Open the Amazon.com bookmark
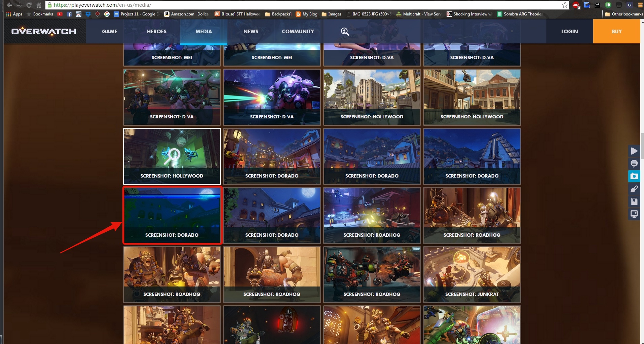 (187, 14)
